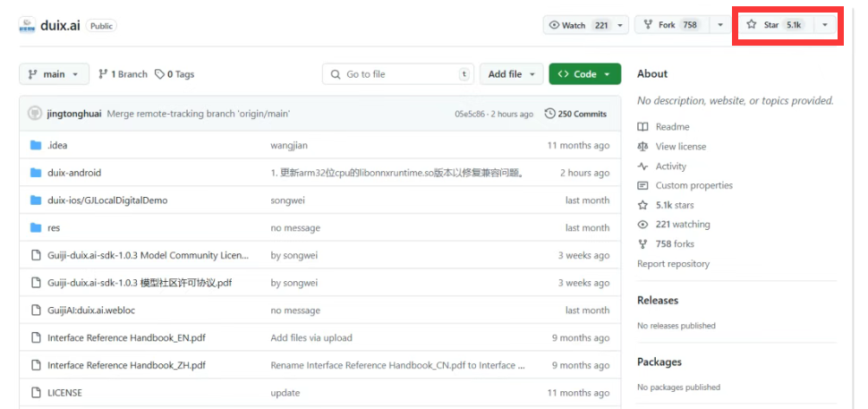The width and height of the screenshot is (868, 409).
Task: Open the main branch selector dropdown
Action: point(55,74)
